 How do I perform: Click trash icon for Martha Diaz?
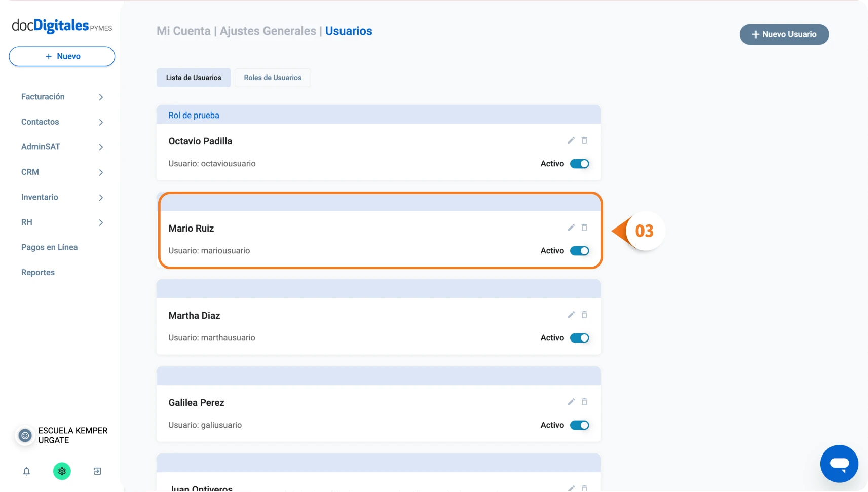click(x=584, y=315)
